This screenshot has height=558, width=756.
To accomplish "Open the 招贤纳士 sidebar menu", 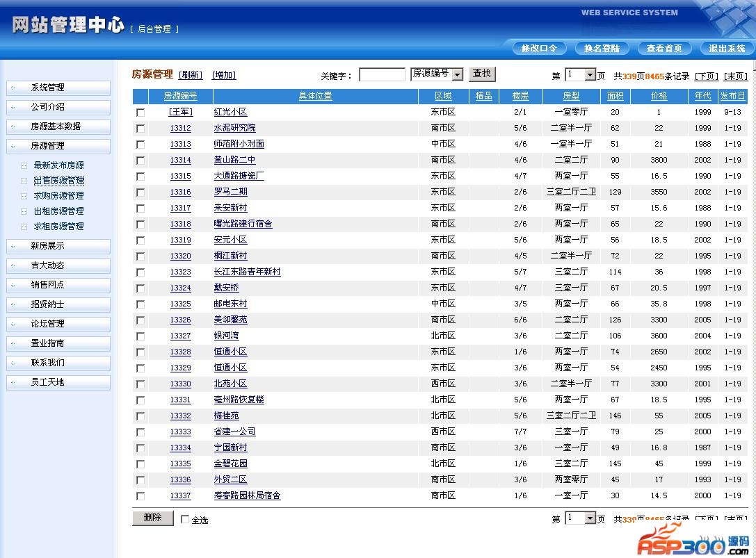I will coord(58,304).
